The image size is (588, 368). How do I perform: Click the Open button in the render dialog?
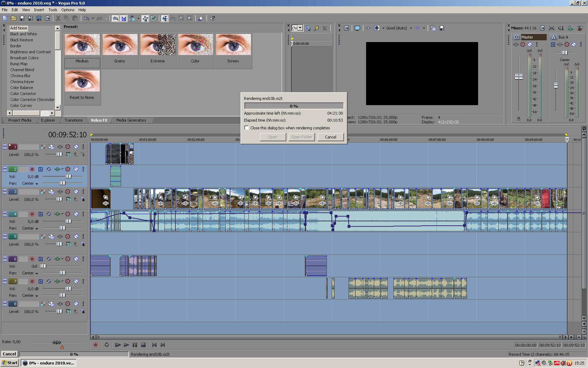point(273,137)
